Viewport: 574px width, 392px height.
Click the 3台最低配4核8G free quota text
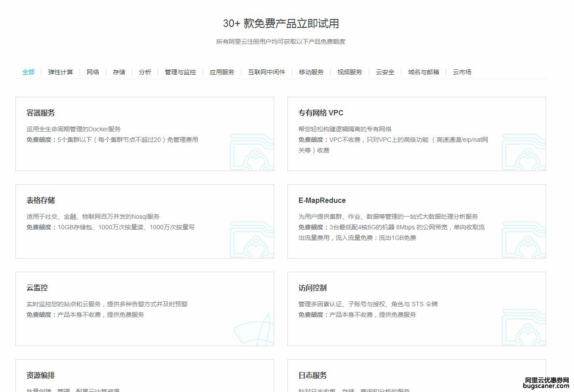coord(392,232)
